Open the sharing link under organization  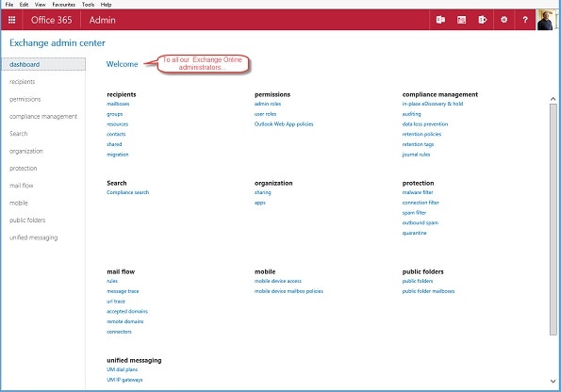pyautogui.click(x=263, y=192)
